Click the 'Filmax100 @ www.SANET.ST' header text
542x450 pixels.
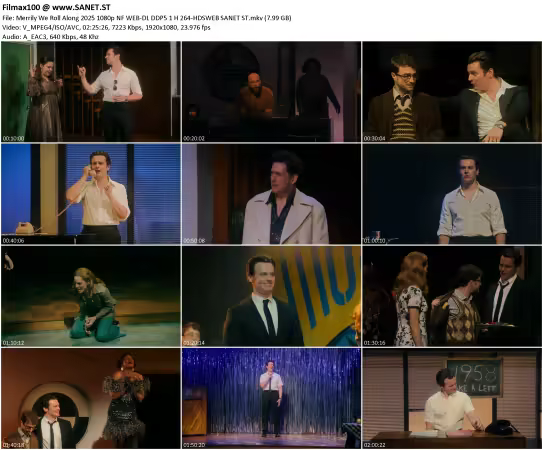[x=56, y=7]
